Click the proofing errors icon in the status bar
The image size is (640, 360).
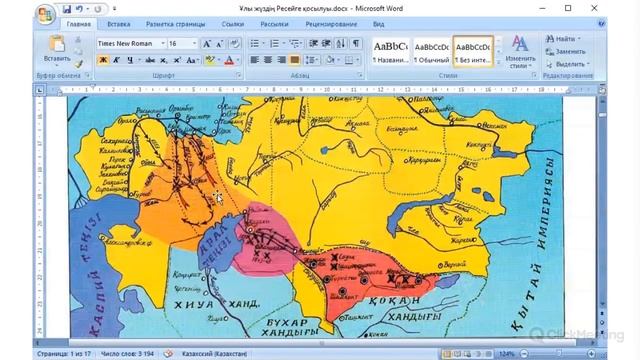click(168, 354)
